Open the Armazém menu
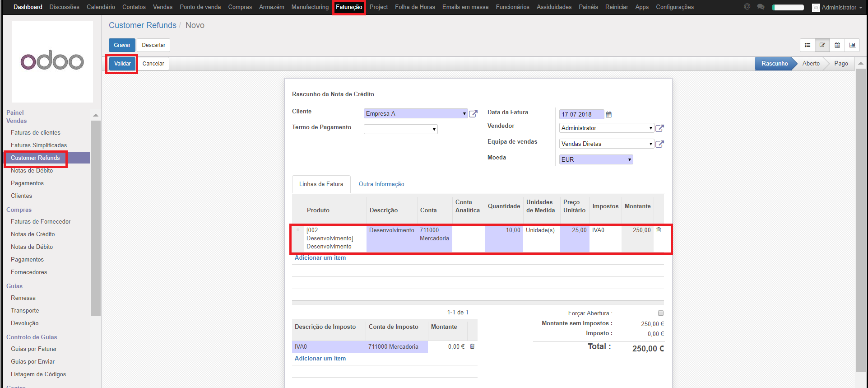The height and width of the screenshot is (388, 868). [x=272, y=7]
